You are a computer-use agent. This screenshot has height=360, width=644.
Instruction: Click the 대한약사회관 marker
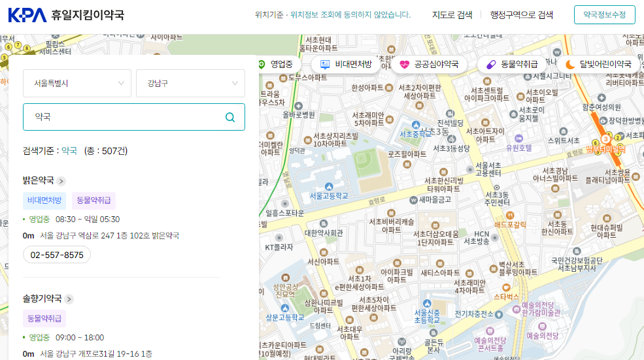click(x=323, y=224)
